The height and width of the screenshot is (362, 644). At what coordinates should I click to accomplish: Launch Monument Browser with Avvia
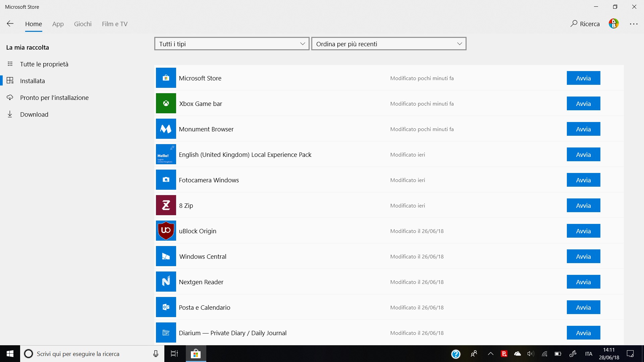[583, 129]
